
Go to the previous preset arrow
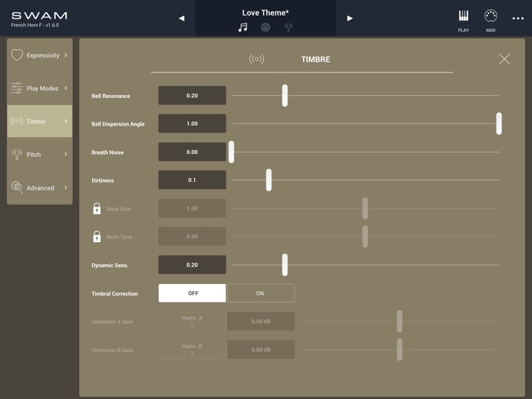click(182, 18)
